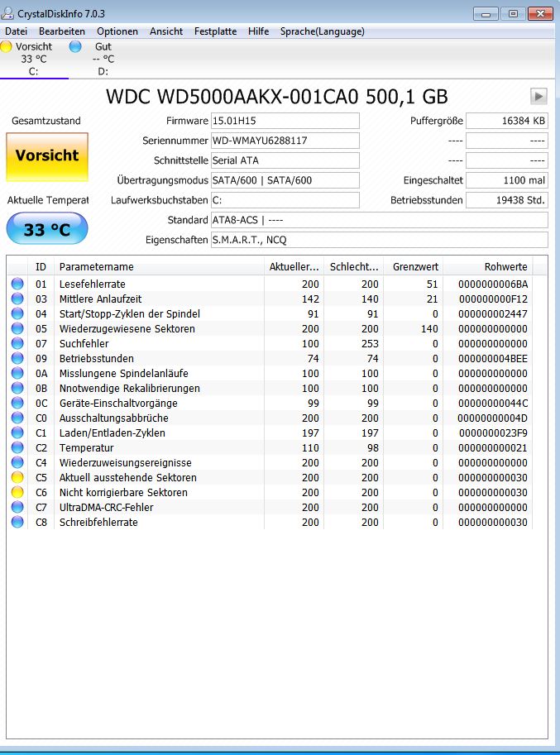Image resolution: width=560 pixels, height=755 pixels.
Task: Click the Standard field ATA8-ACS
Action: (380, 220)
